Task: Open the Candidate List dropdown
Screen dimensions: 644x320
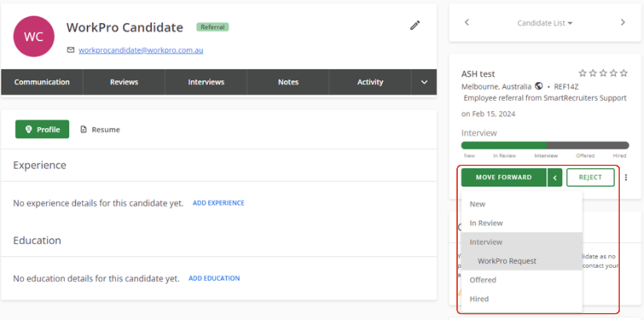Action: (544, 23)
